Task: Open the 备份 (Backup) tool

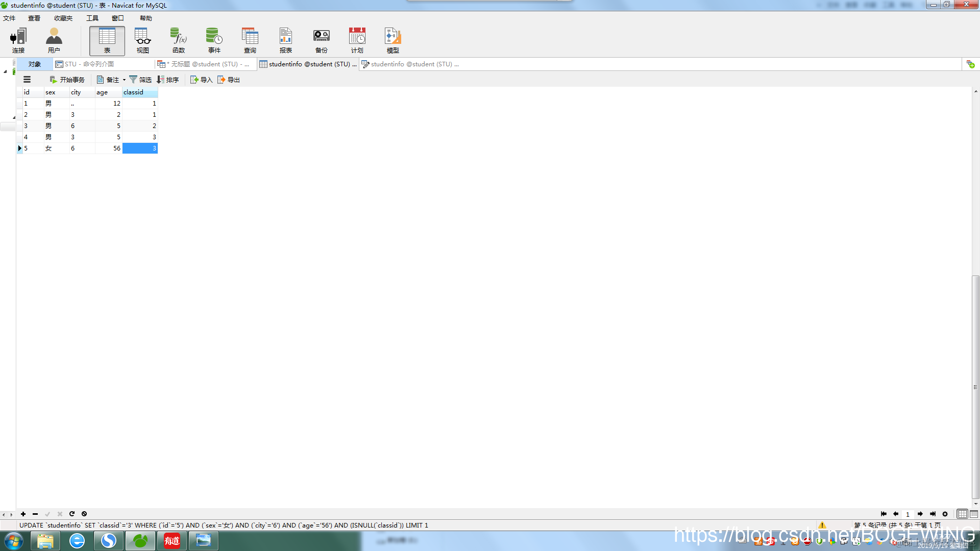Action: pyautogui.click(x=321, y=41)
